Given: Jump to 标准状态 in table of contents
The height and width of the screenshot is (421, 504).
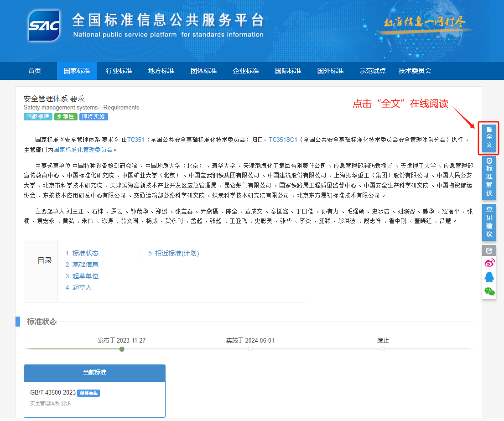Looking at the screenshot, I should point(85,253).
